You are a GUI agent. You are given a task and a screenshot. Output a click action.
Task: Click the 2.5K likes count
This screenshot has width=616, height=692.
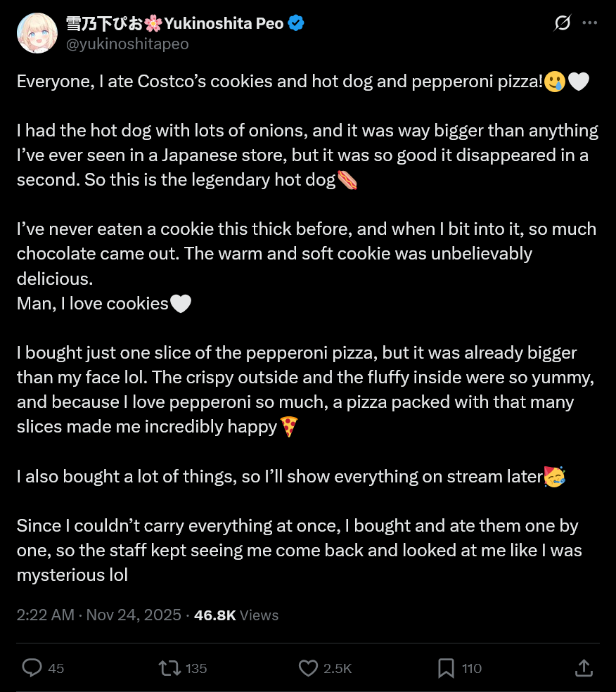pyautogui.click(x=338, y=668)
